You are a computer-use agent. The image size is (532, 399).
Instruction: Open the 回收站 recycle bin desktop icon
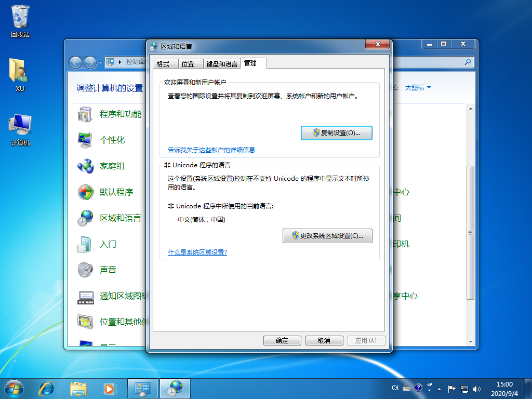[x=20, y=21]
